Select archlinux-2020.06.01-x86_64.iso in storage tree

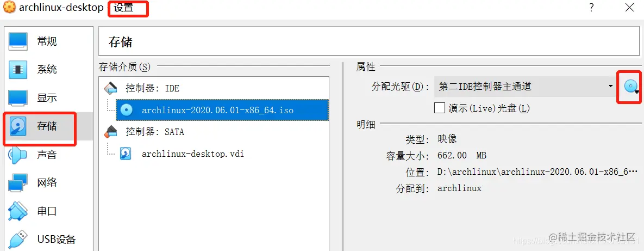(222, 110)
